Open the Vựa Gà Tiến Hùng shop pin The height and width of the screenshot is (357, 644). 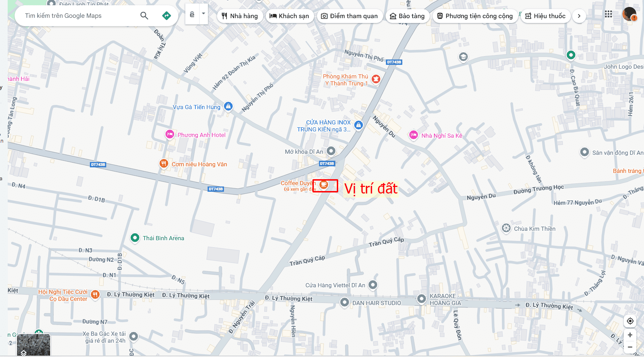(228, 106)
